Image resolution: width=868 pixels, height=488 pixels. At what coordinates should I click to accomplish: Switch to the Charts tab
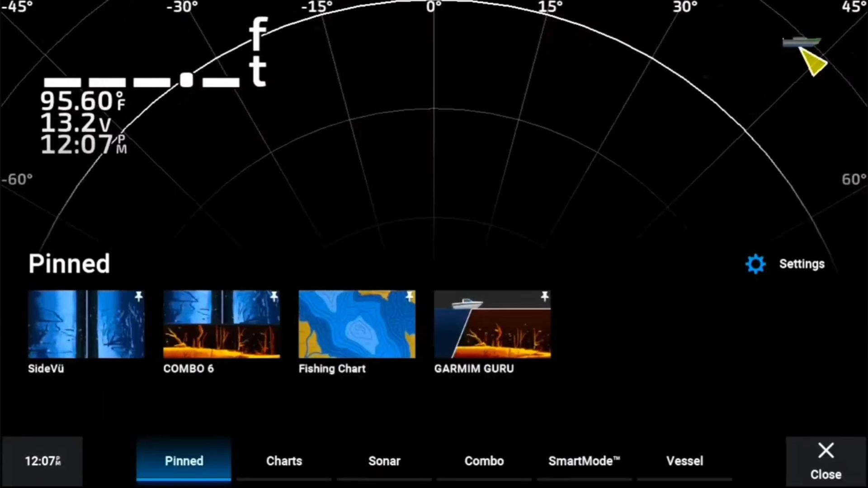point(284,460)
